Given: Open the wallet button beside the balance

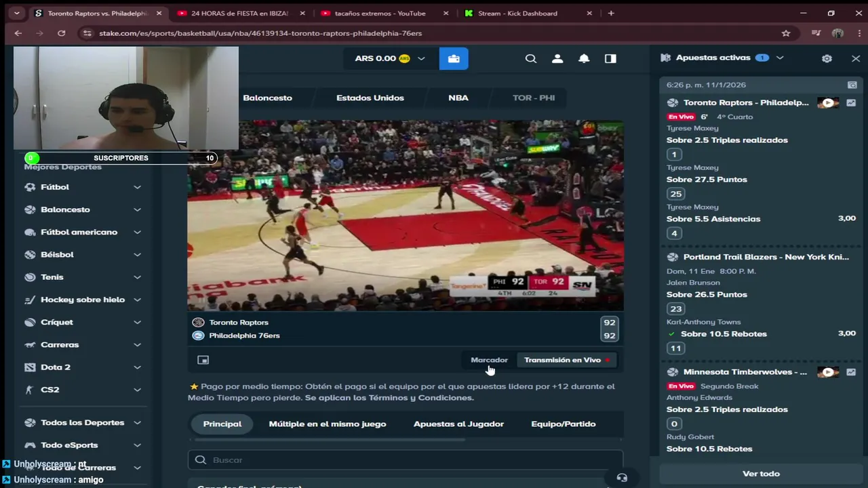Looking at the screenshot, I should point(454,58).
